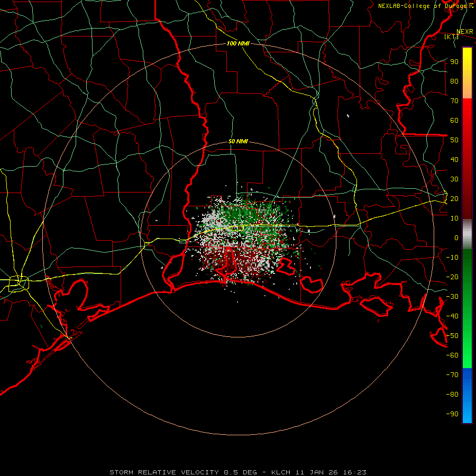Click the 20 value on velocity scale
476x476 pixels.
click(x=454, y=199)
